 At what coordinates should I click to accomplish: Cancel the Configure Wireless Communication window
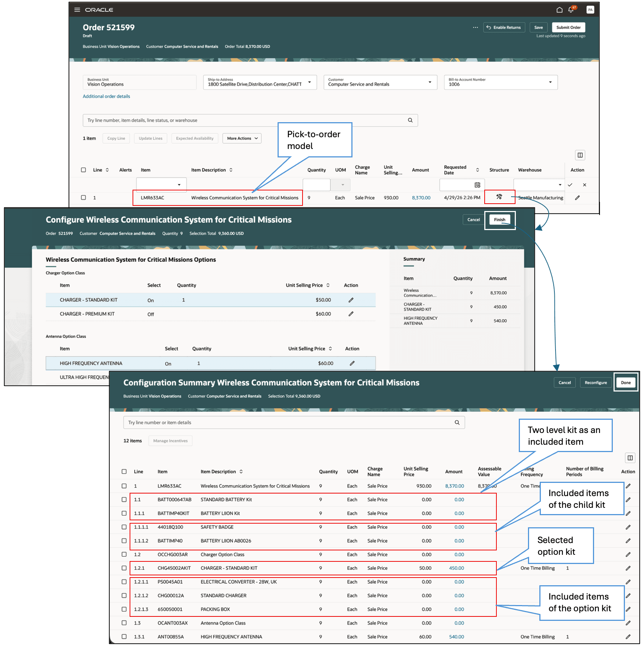(x=473, y=220)
